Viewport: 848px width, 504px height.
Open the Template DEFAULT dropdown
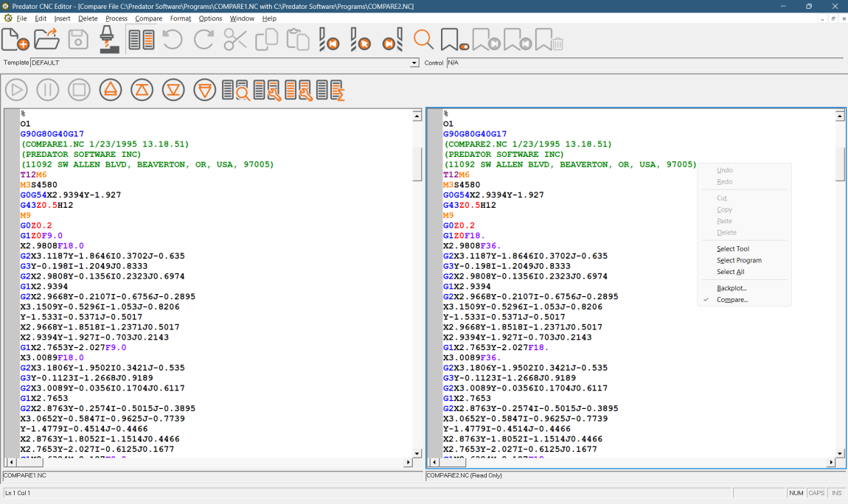click(414, 63)
